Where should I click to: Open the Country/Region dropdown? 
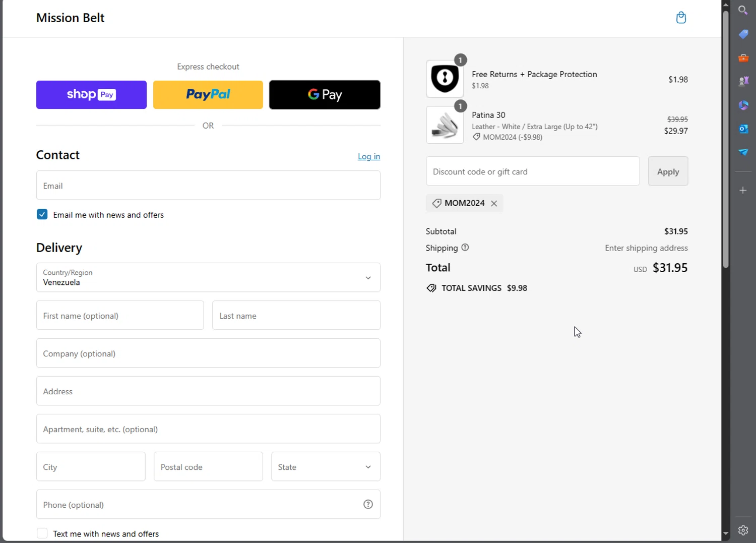(208, 277)
